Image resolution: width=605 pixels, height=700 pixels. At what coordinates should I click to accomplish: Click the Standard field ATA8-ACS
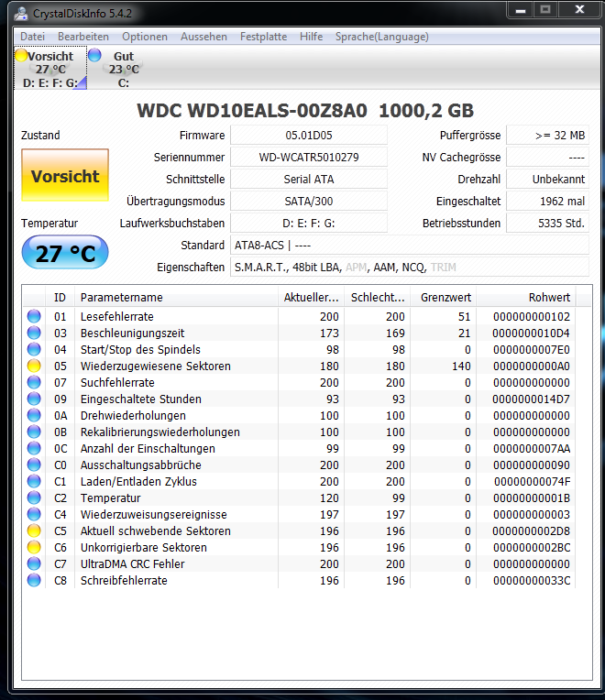click(x=410, y=245)
